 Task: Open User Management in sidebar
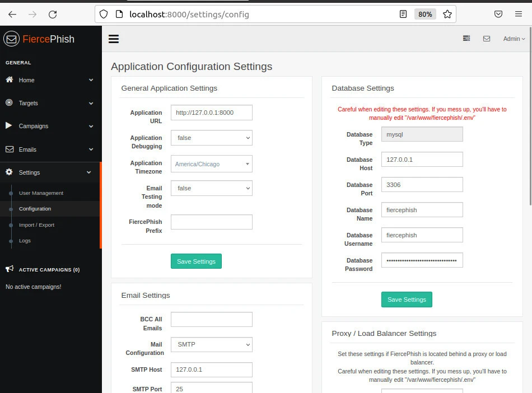click(x=41, y=193)
